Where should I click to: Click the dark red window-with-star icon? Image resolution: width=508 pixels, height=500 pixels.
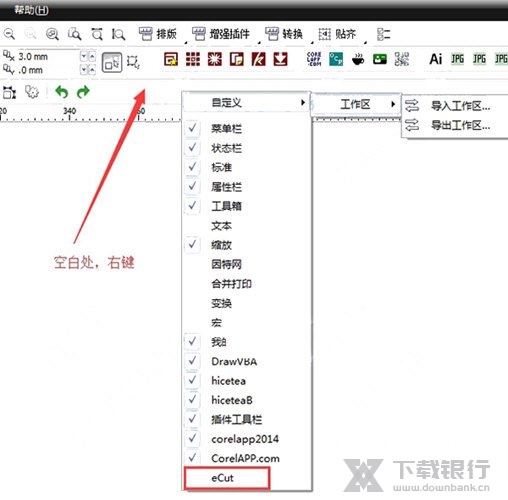pyautogui.click(x=171, y=59)
